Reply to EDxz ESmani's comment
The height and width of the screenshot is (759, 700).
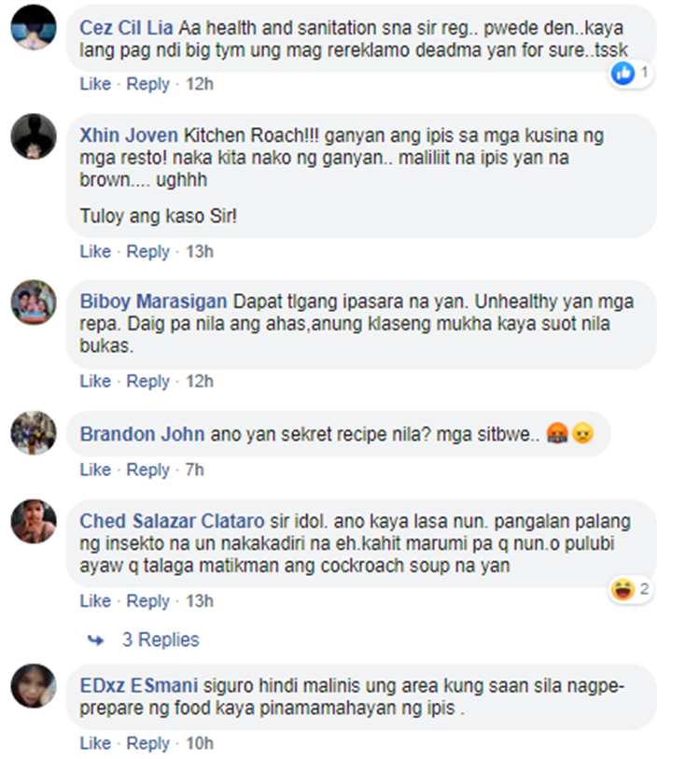click(148, 743)
